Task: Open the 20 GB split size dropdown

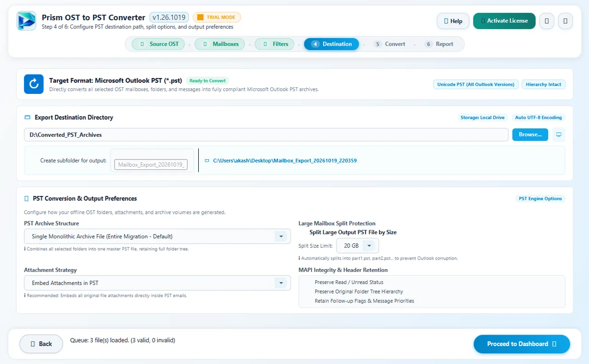Action: (x=358, y=246)
